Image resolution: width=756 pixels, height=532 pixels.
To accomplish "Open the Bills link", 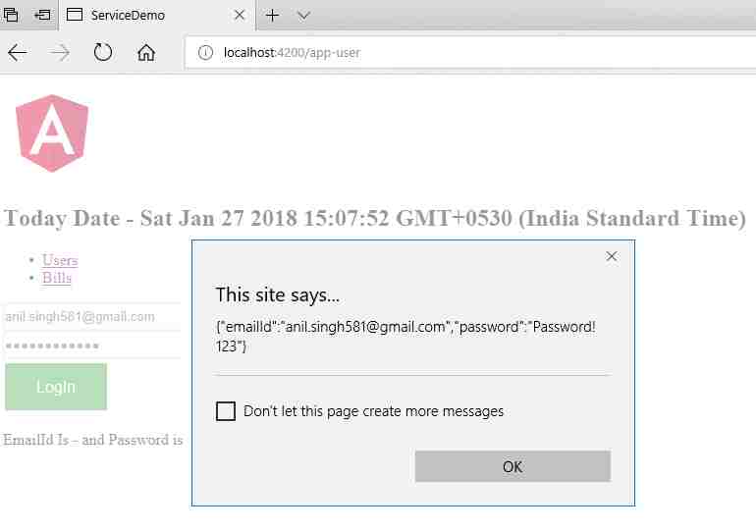I will tap(57, 278).
